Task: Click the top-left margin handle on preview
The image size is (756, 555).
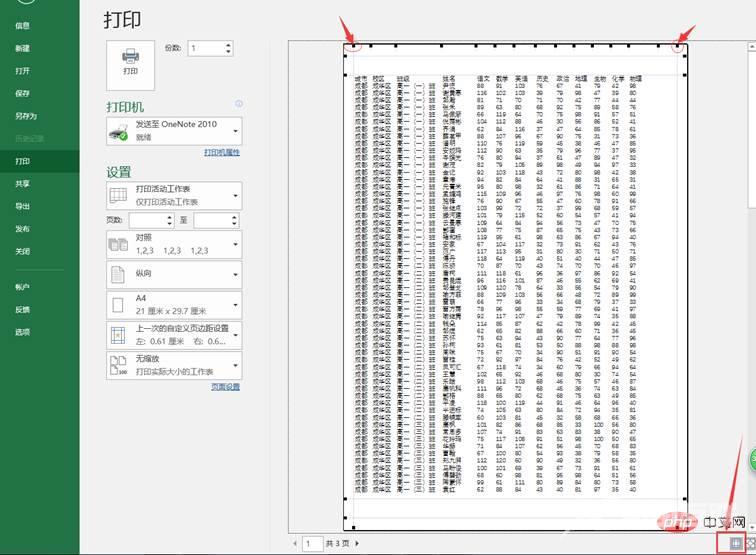Action: click(x=350, y=46)
